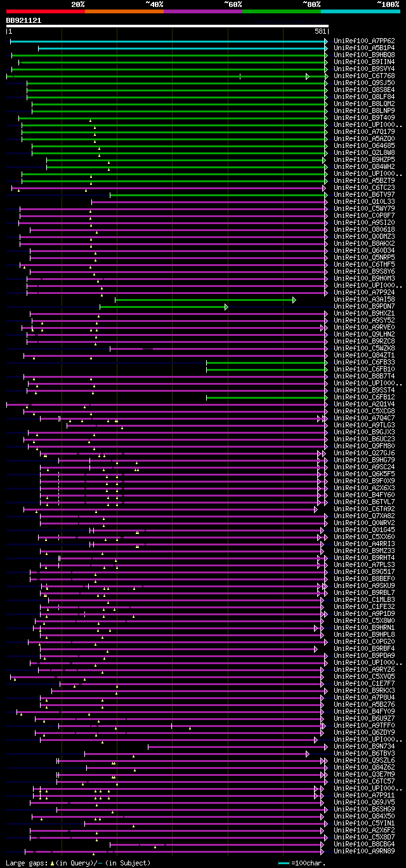
Task: Select UniRef100_A7Q4C7 label
Action: coord(363,418)
